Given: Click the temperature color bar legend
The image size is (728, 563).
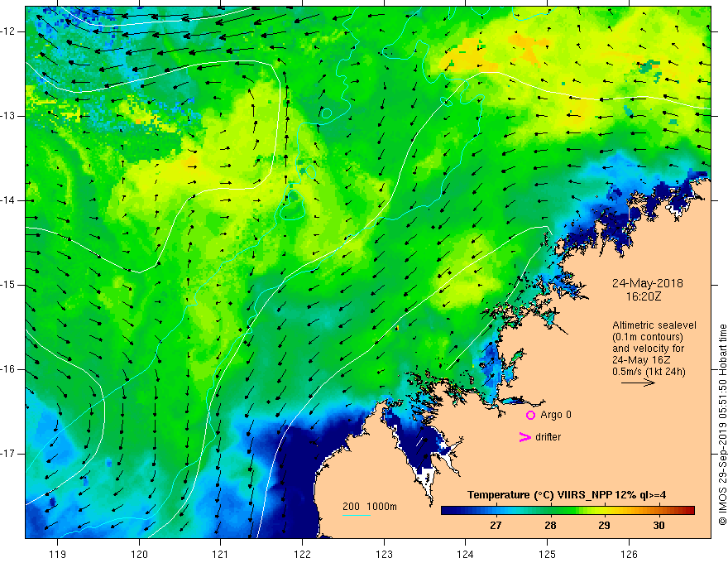Looking at the screenshot, I should pos(568,511).
